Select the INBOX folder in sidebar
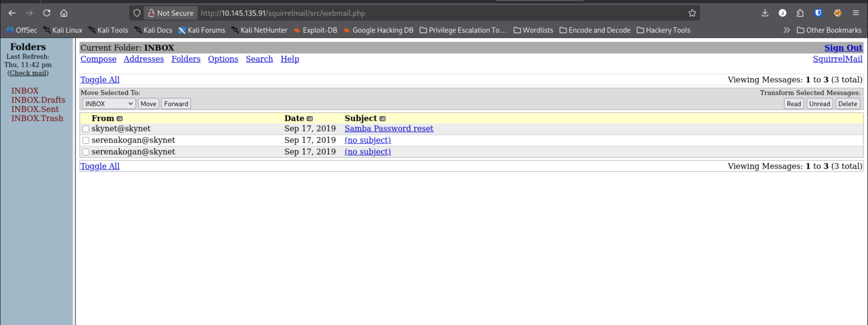Image resolution: width=868 pixels, height=325 pixels. point(25,91)
